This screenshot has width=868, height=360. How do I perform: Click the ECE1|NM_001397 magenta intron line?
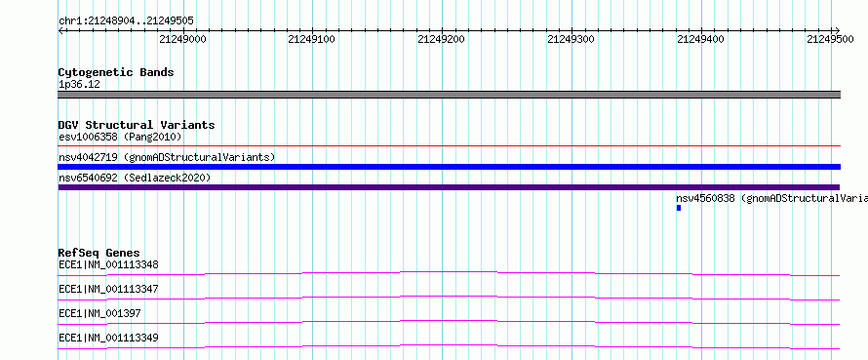(449, 322)
